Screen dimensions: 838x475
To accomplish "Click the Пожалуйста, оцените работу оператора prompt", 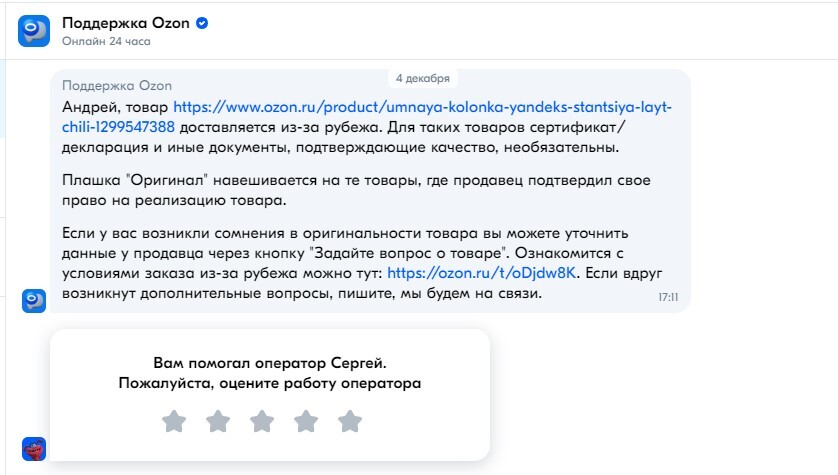I will (269, 382).
